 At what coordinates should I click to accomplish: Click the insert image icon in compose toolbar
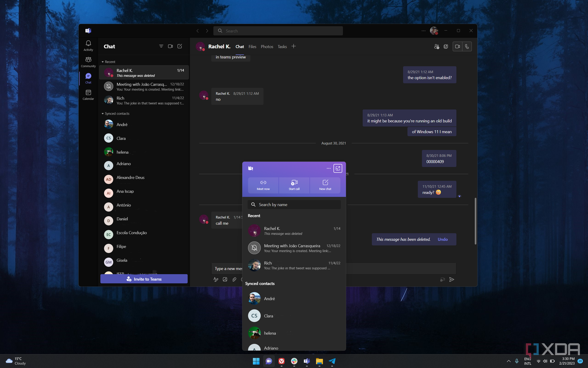225,279
